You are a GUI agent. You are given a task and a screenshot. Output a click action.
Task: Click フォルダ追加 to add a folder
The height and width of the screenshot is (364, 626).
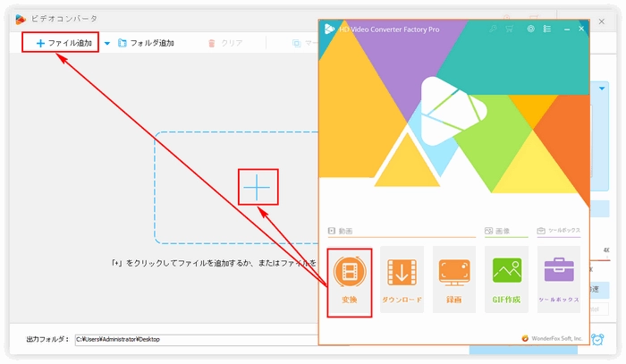146,43
